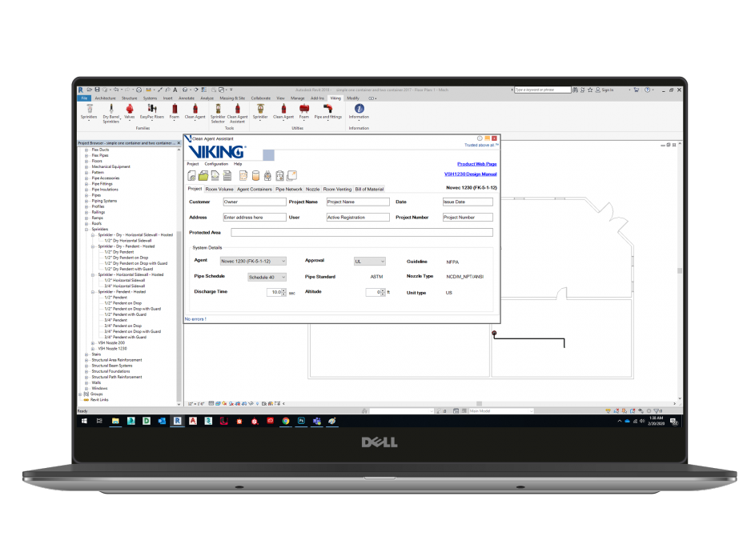747x560 pixels.
Task: Click the export arrow icon in Clean Agent Assistant
Action: 291,176
